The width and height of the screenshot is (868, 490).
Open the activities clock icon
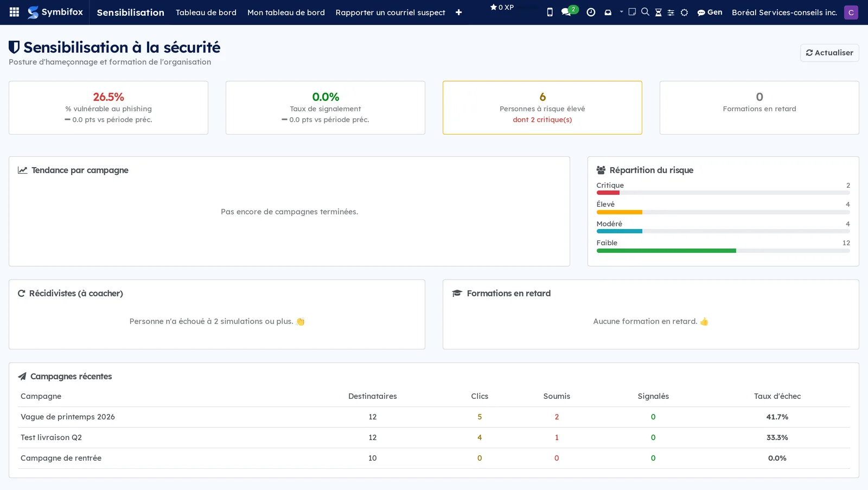[591, 12]
